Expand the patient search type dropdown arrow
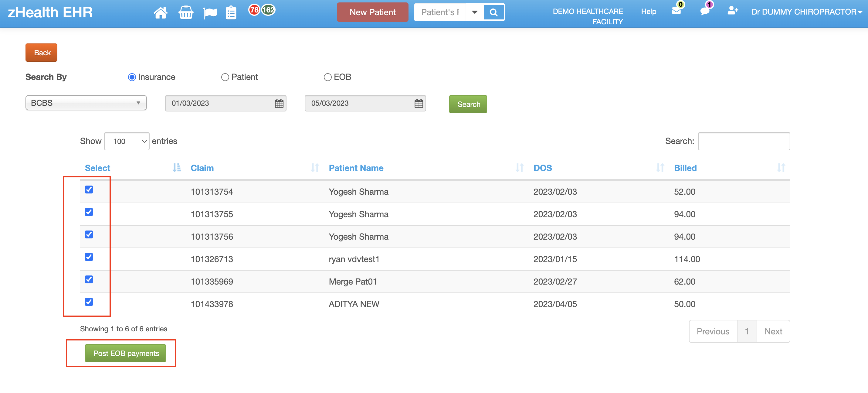This screenshot has width=868, height=393. click(x=474, y=12)
